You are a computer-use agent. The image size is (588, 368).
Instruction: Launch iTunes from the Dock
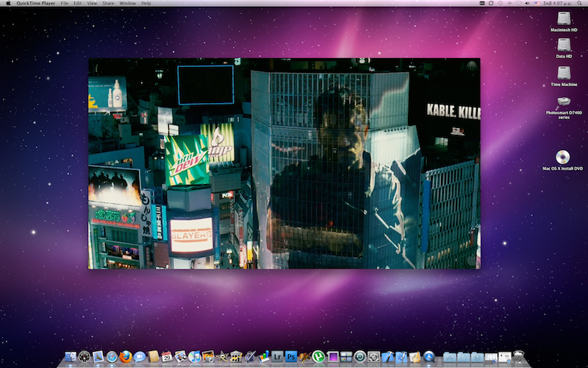tap(195, 356)
